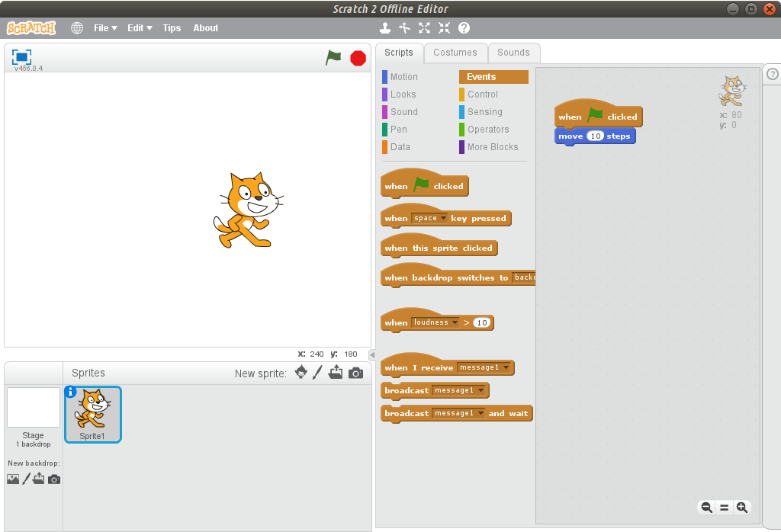The height and width of the screenshot is (532, 781).
Task: Open the File menu
Action: pyautogui.click(x=105, y=27)
